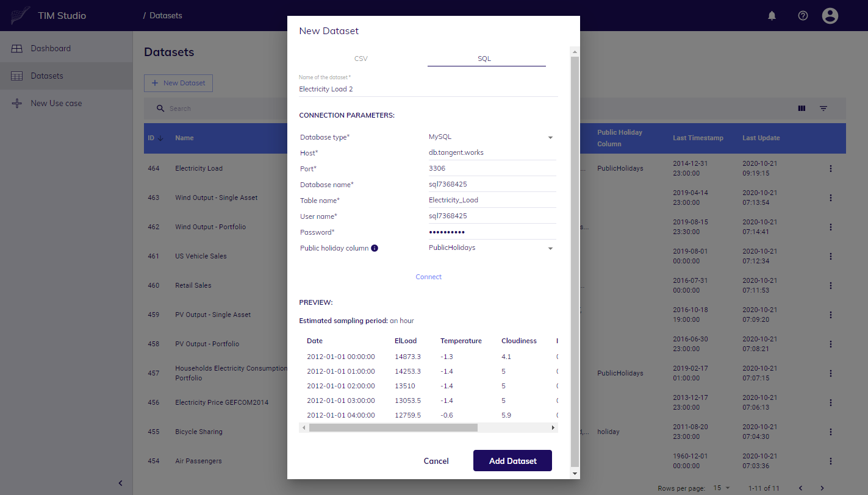Click the Database name field

point(492,185)
